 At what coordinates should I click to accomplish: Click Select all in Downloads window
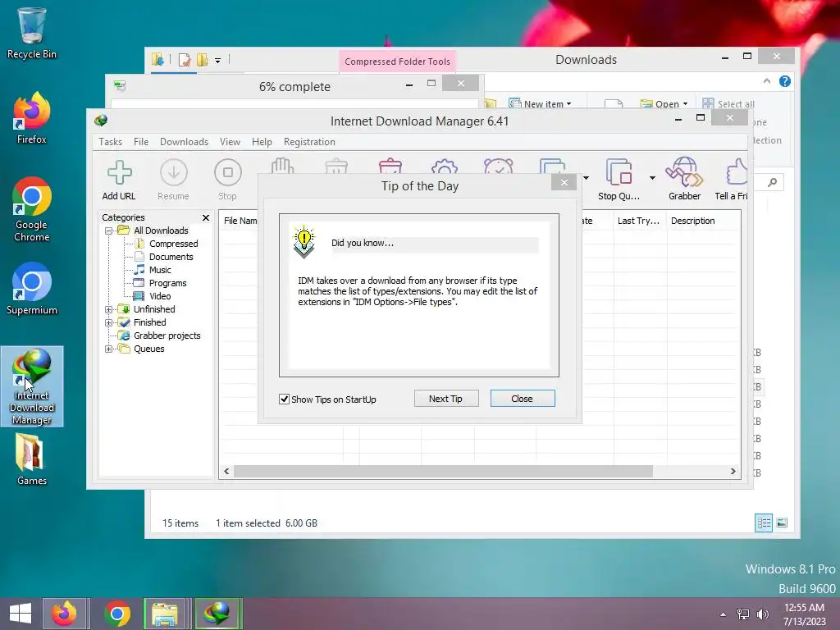coord(728,104)
